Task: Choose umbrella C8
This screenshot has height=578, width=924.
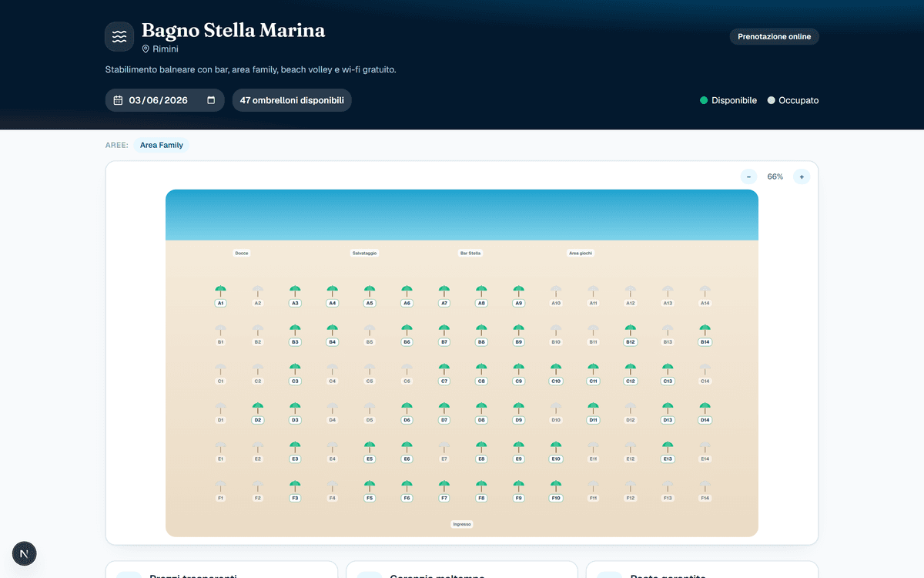Action: click(x=481, y=374)
